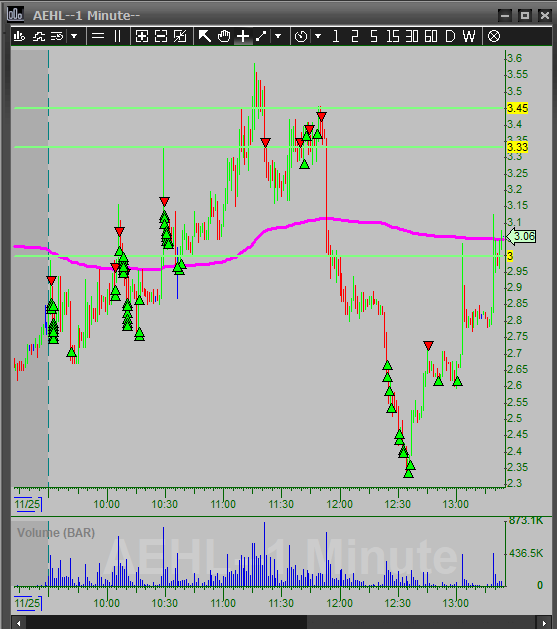Expand the dropdown arrow after the chart style icons
Screen dimensions: 557x629
[x=74, y=37]
